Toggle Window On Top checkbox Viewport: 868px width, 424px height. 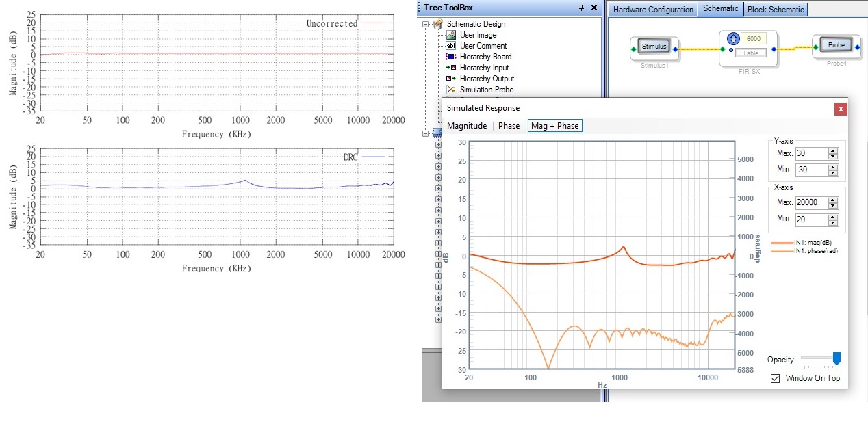[x=775, y=378]
